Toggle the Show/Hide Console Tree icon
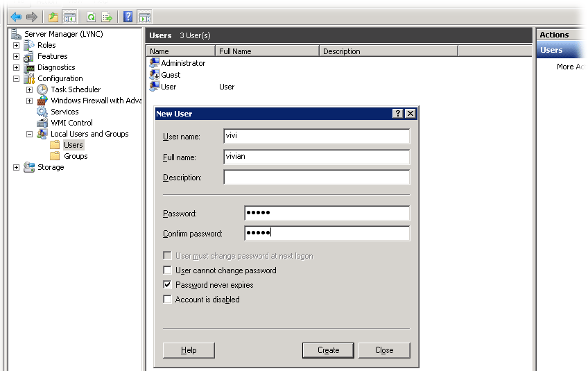Screen dimensions: 588x371 pos(69,17)
